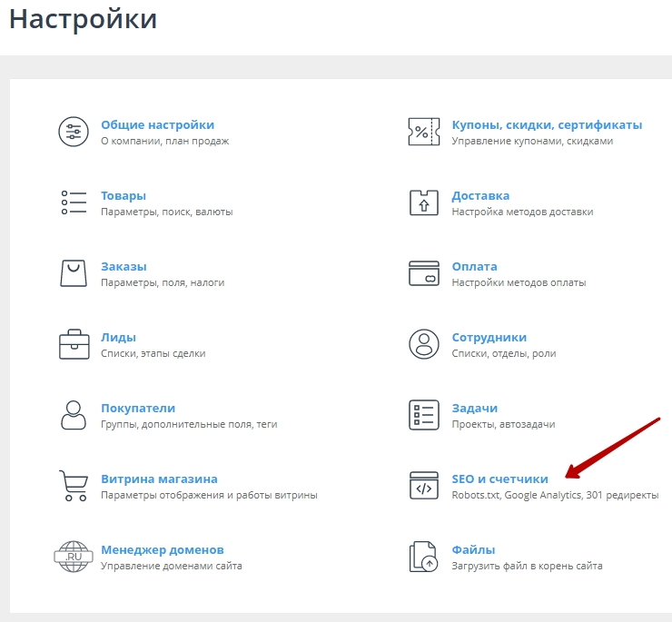Open the Файлы settings link
Image resolution: width=672 pixels, height=622 pixels.
pyautogui.click(x=473, y=549)
